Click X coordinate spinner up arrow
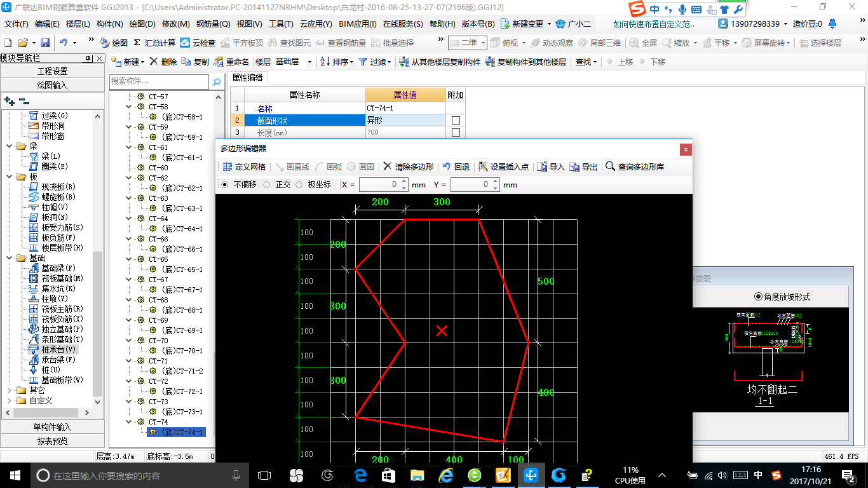This screenshot has height=488, width=868. (403, 182)
